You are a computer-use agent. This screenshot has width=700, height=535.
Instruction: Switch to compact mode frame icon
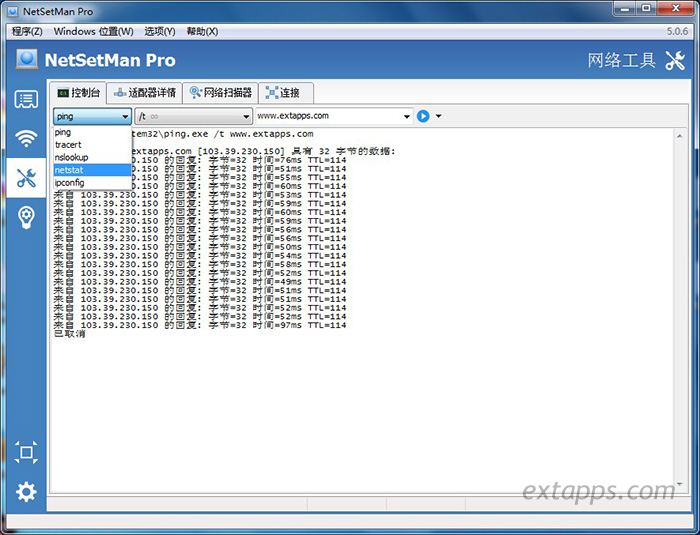[26, 452]
